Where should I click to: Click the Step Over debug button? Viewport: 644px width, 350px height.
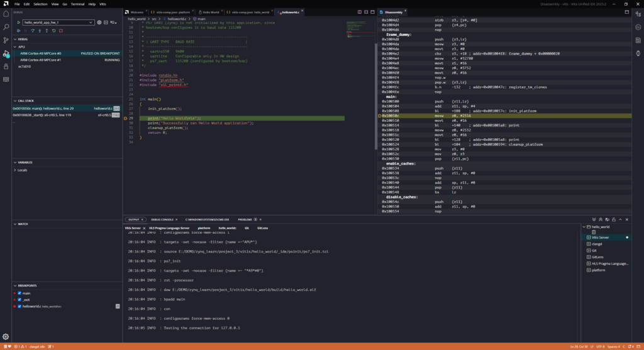(x=33, y=31)
